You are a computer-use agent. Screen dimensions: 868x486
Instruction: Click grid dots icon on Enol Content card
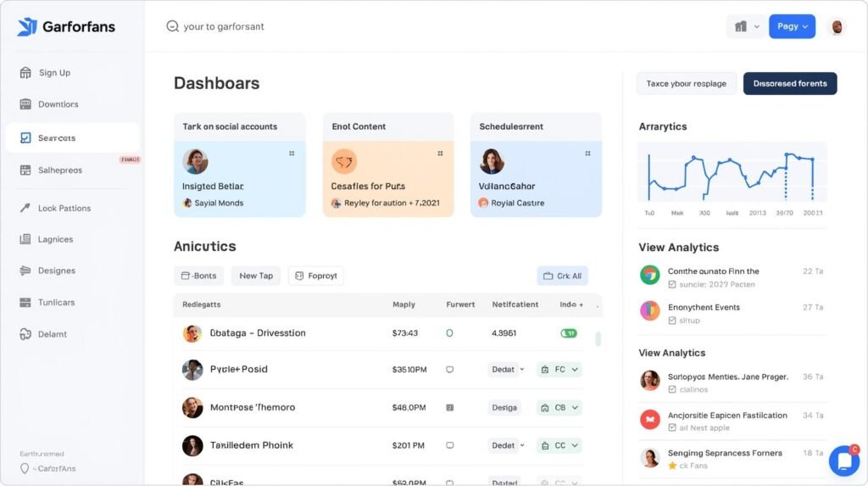440,154
